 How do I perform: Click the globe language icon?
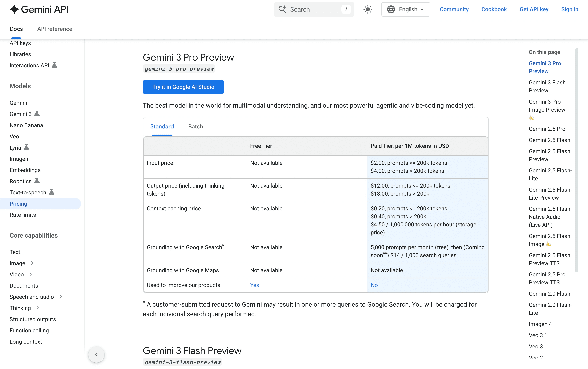coord(391,10)
